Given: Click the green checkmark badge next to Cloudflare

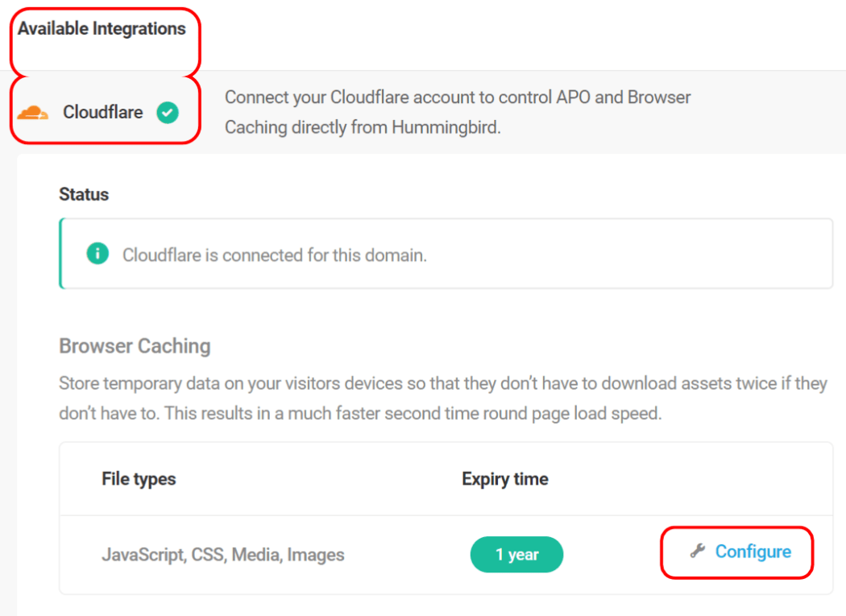Looking at the screenshot, I should coord(167,112).
